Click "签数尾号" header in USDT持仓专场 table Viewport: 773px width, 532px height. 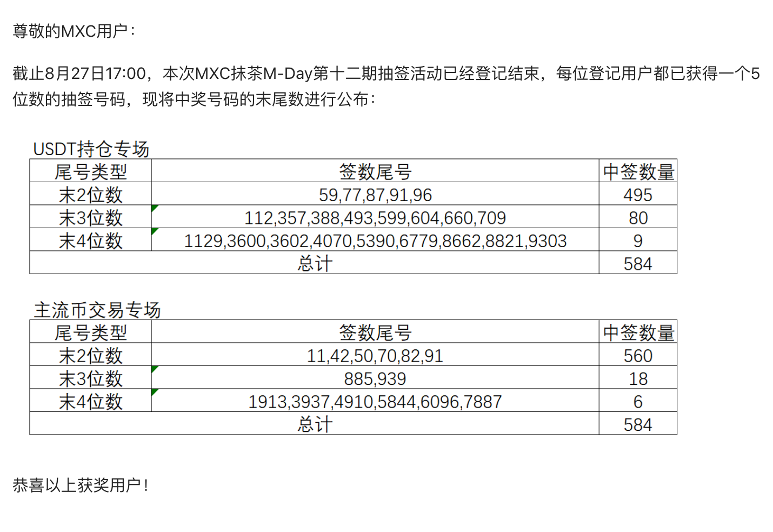pos(375,172)
